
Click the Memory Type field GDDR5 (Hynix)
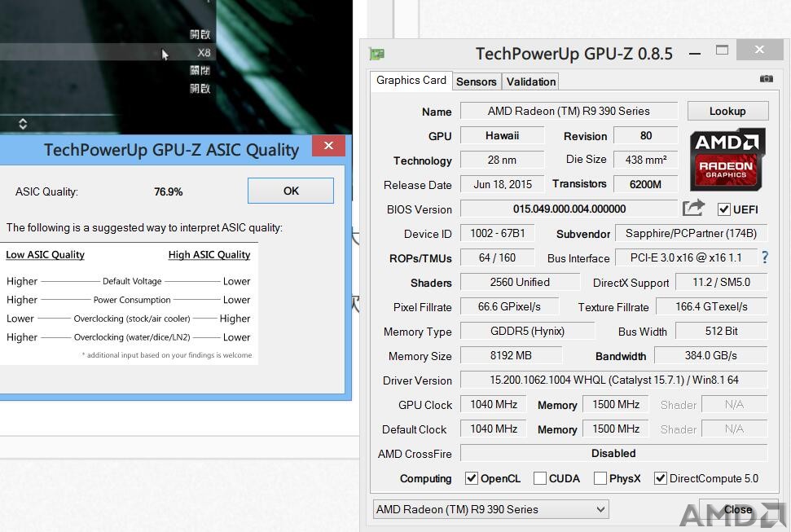click(527, 331)
